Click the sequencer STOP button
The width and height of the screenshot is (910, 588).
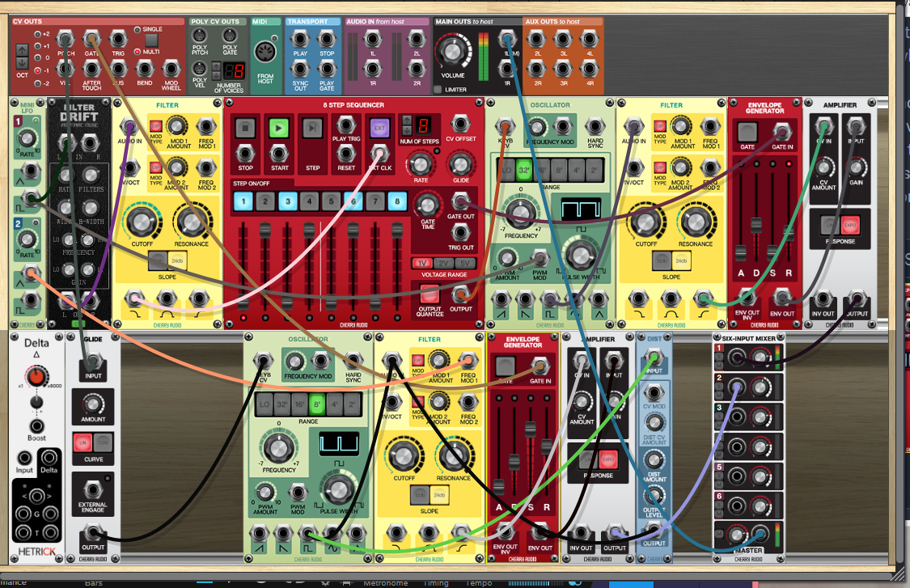245,128
